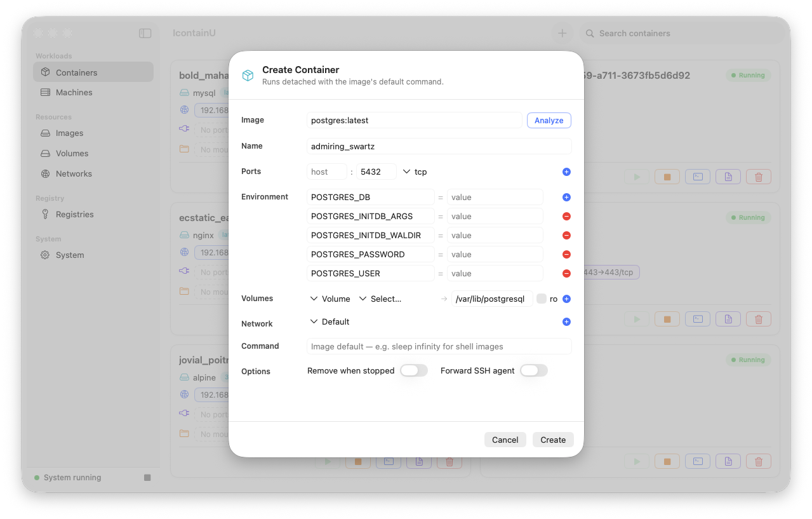812x519 pixels.
Task: Click the container port field 5432
Action: coord(376,172)
